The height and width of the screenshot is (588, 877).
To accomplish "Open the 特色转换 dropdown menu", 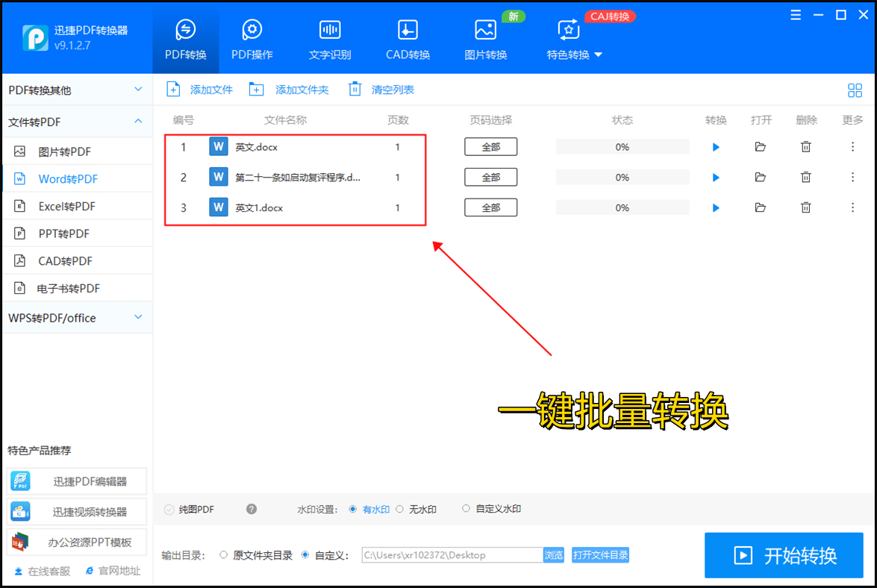I will (575, 39).
